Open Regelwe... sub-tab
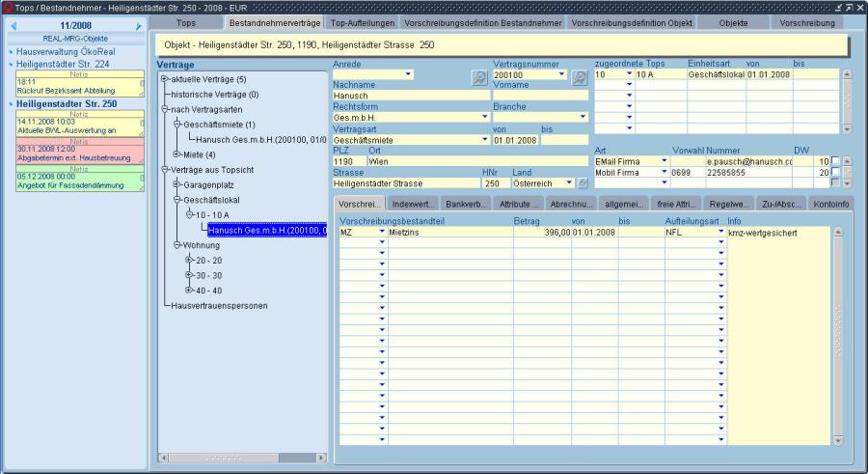The image size is (868, 474). (x=728, y=204)
